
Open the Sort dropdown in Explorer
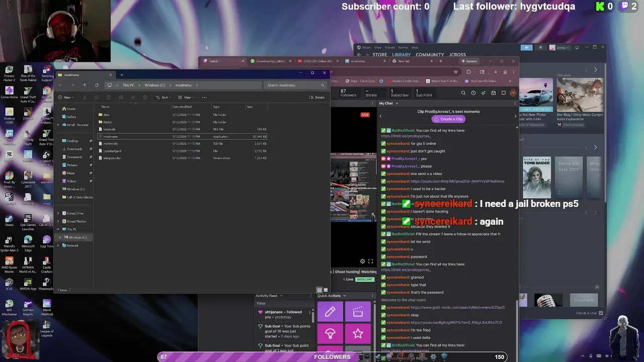tap(164, 97)
